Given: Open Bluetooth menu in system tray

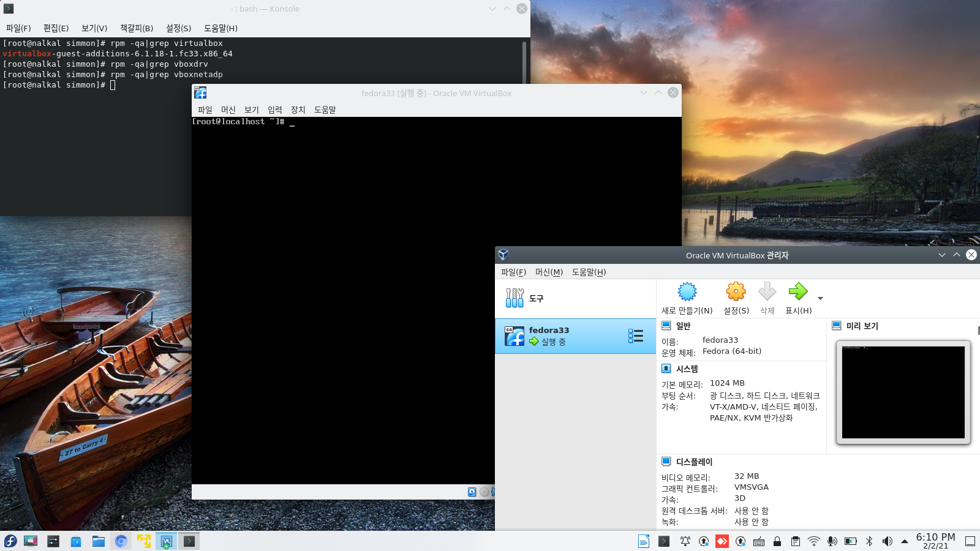Looking at the screenshot, I should [869, 541].
